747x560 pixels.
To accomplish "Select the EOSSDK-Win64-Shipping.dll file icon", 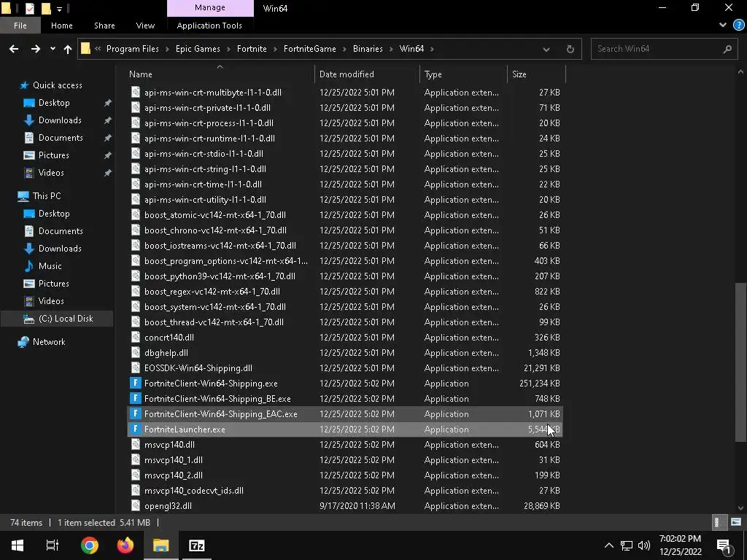I will point(135,368).
